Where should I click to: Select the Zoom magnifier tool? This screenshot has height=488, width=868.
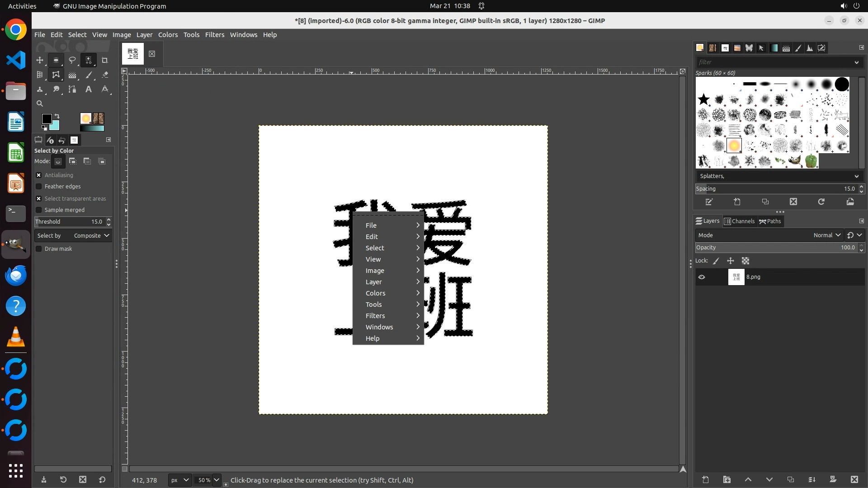tap(40, 103)
